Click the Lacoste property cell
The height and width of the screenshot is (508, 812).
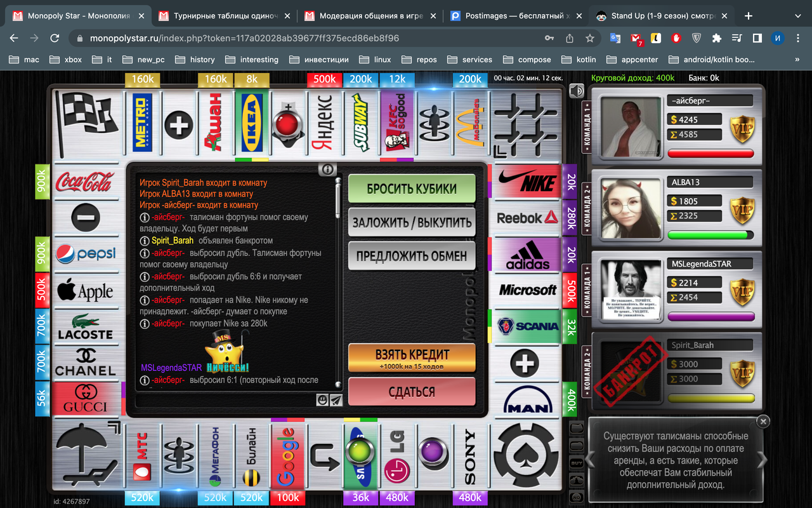pyautogui.click(x=85, y=326)
